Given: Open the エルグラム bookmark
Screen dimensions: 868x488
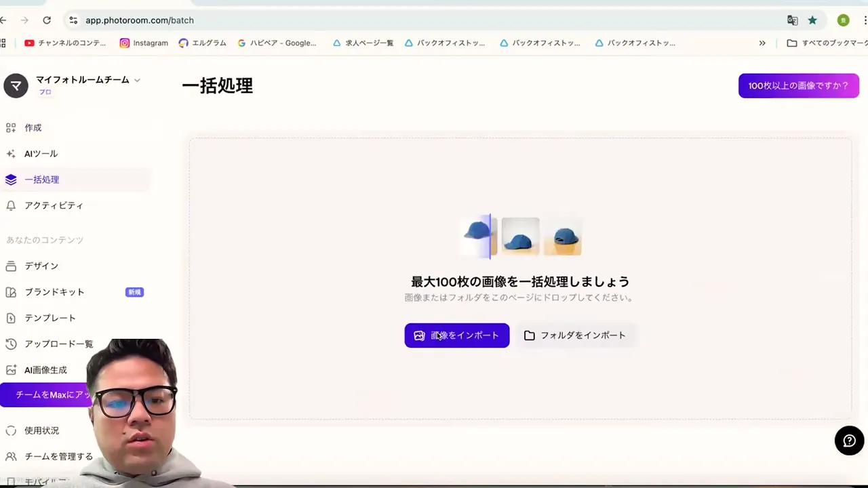Looking at the screenshot, I should [x=202, y=43].
